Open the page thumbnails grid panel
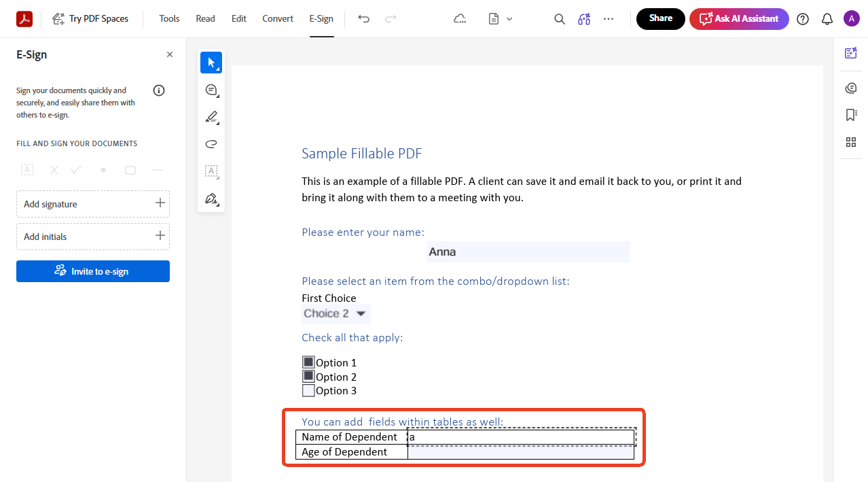868x482 pixels. [851, 142]
